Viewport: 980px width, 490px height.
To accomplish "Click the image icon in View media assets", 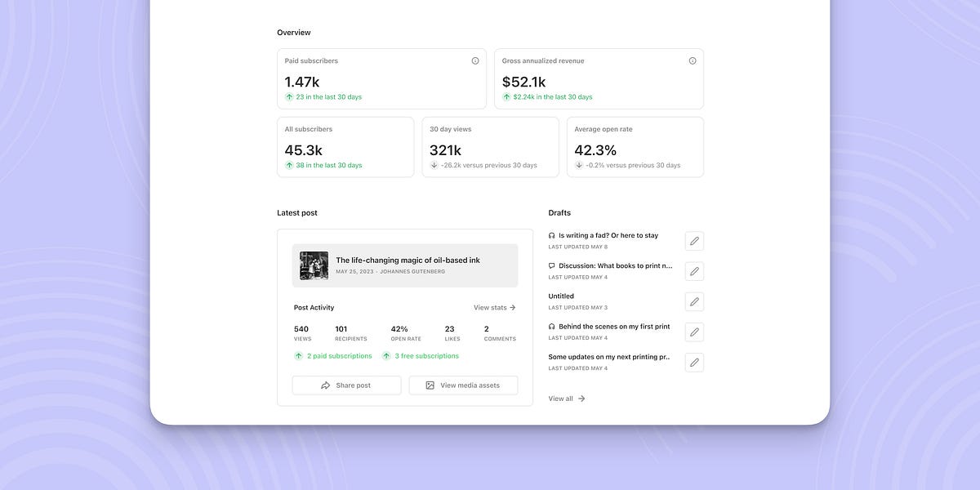I will tap(430, 385).
